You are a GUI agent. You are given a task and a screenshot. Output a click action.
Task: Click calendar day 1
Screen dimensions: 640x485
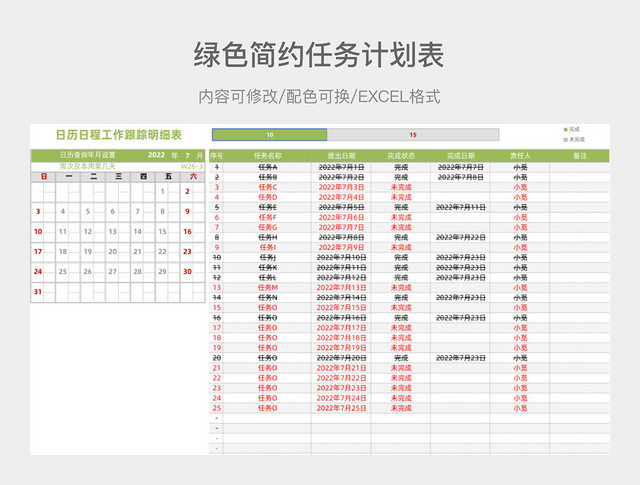(x=162, y=191)
